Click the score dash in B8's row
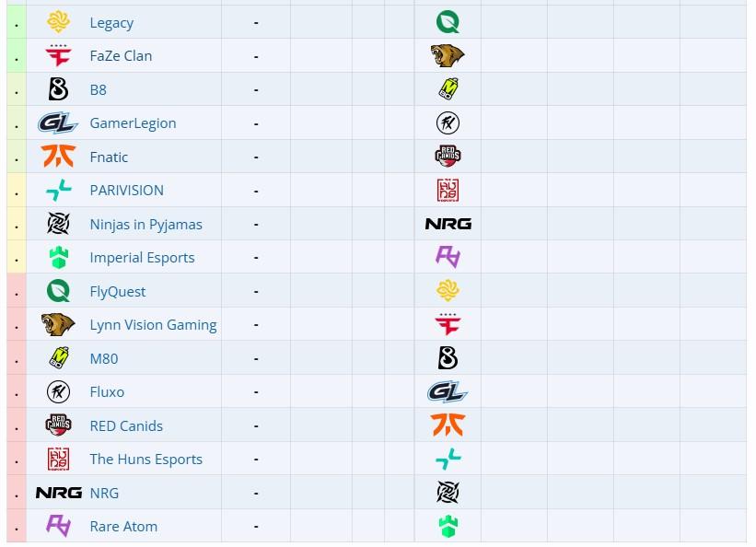 [x=256, y=90]
